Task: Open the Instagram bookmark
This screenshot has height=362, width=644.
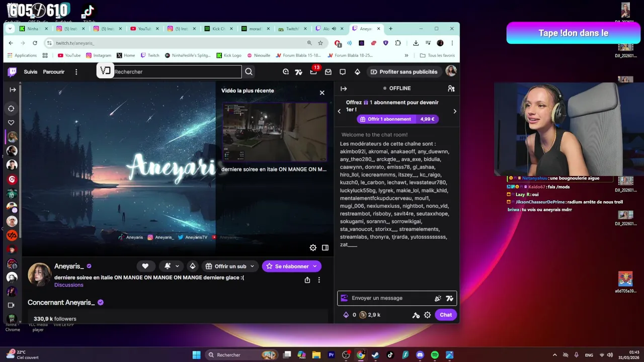Action: [99, 55]
